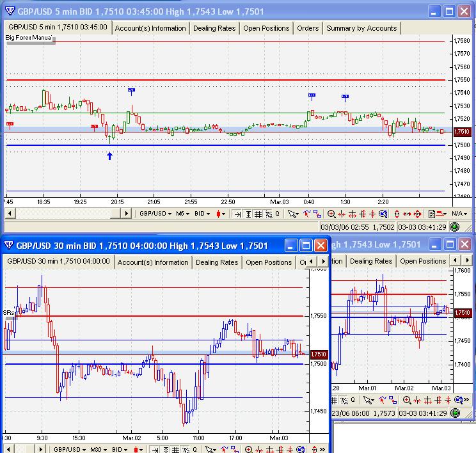The width and height of the screenshot is (476, 453).
Task: Toggle the shift-chart-to-end arrow icon
Action: tap(237, 214)
